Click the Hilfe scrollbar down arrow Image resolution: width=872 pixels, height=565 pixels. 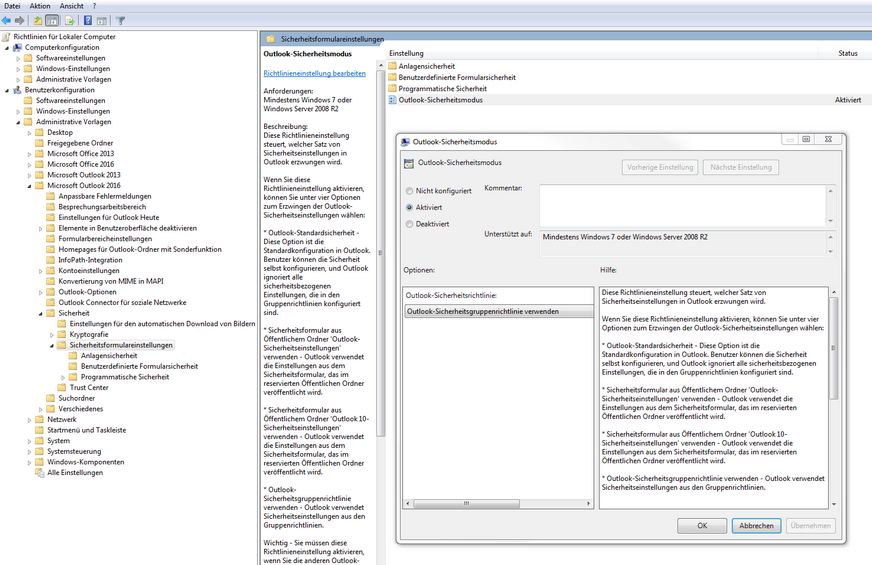833,504
